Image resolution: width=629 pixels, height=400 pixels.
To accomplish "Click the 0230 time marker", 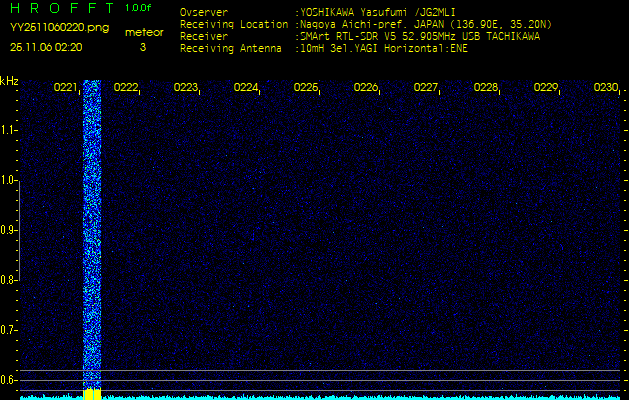I will pos(605,88).
